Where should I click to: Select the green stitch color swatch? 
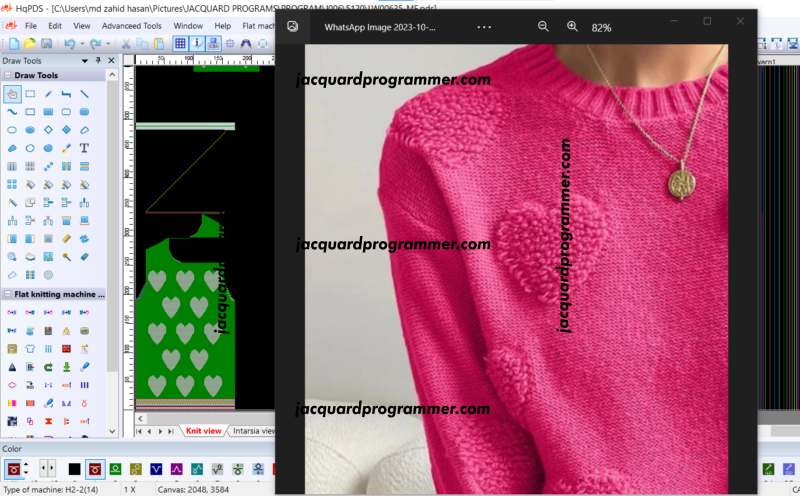(x=115, y=469)
